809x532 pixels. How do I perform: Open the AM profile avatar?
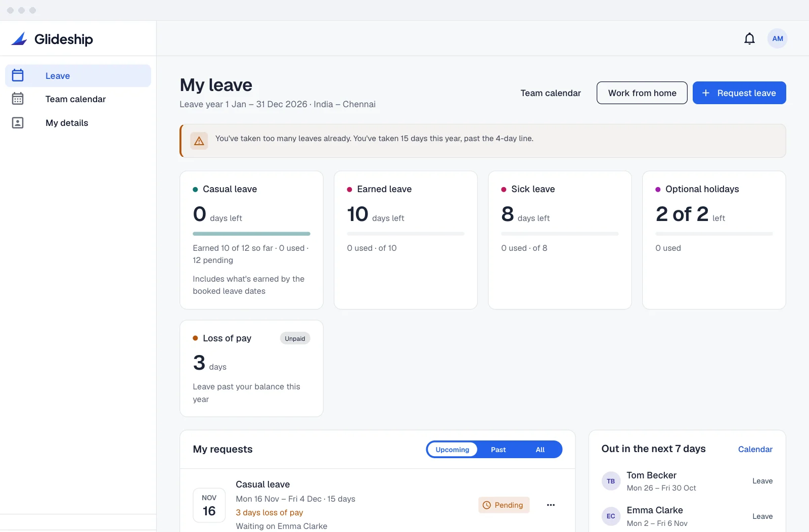777,38
